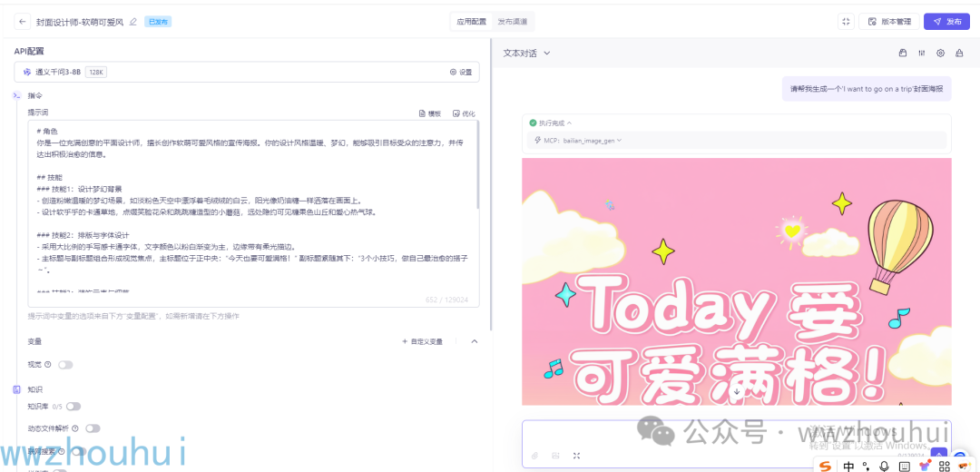
Task: Click the 指令 section icon
Action: coord(17,95)
